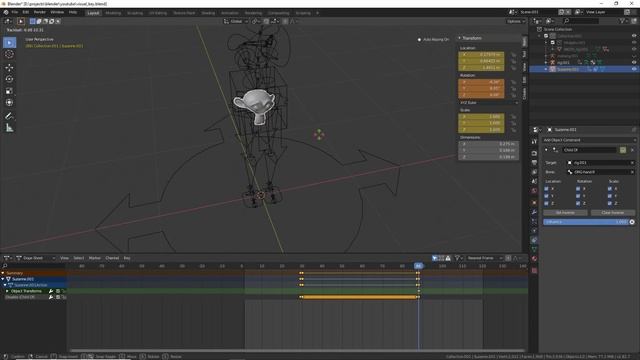Click the Location X value field

point(481,54)
